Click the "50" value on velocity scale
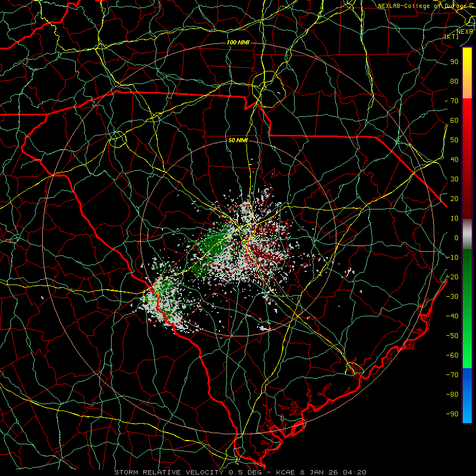The width and height of the screenshot is (476, 476). pos(454,140)
